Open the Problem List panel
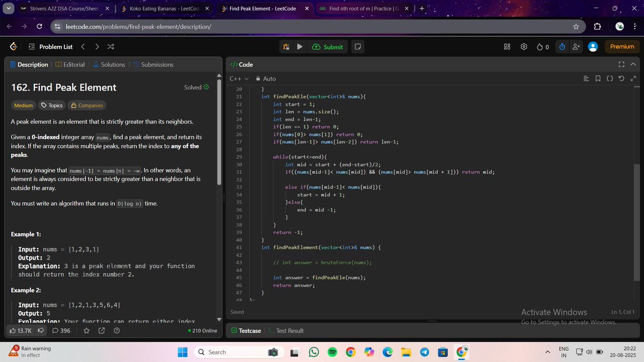The image size is (644, 362). 50,47
